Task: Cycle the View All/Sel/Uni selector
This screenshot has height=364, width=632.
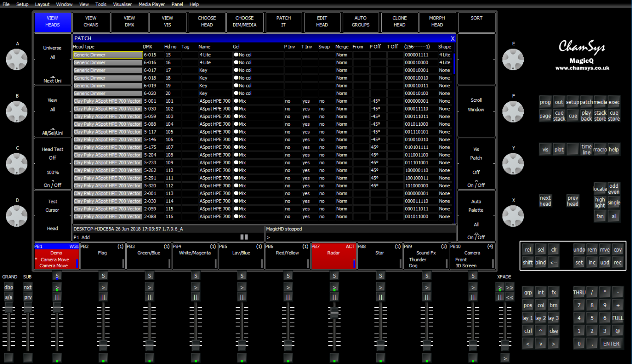Action: click(x=52, y=132)
